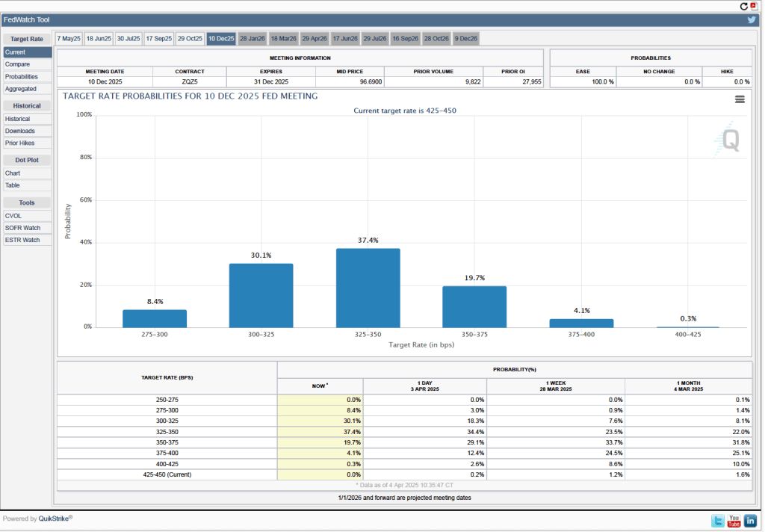Screen dimensions: 765x532
Task: Export page using the PDF icon
Action: 753,6
